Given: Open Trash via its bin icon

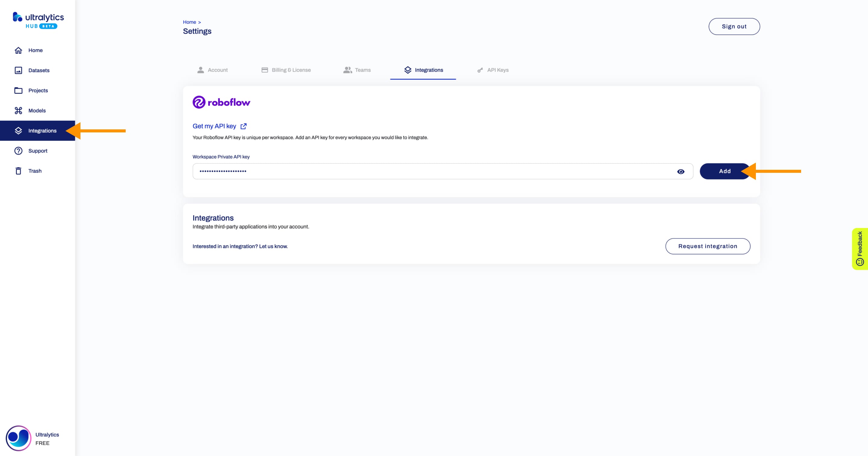Looking at the screenshot, I should [18, 171].
